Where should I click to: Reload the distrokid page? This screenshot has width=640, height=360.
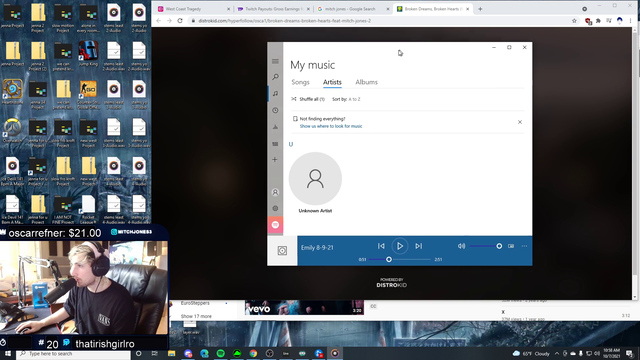click(180, 20)
